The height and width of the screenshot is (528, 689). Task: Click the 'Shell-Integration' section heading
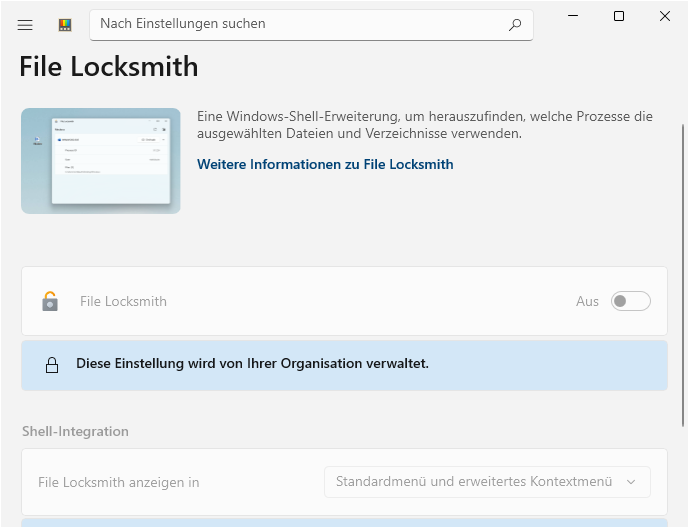click(x=75, y=431)
